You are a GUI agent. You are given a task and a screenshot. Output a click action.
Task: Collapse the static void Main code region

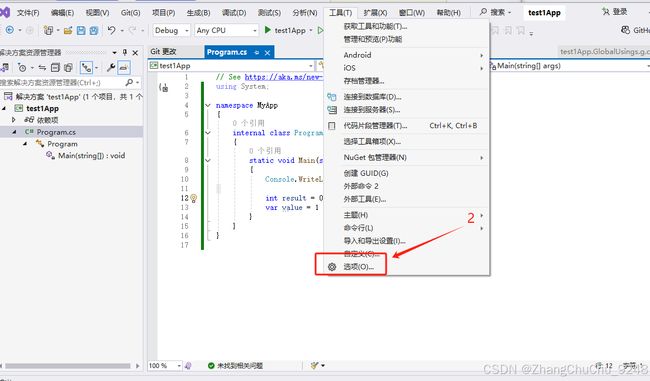208,160
